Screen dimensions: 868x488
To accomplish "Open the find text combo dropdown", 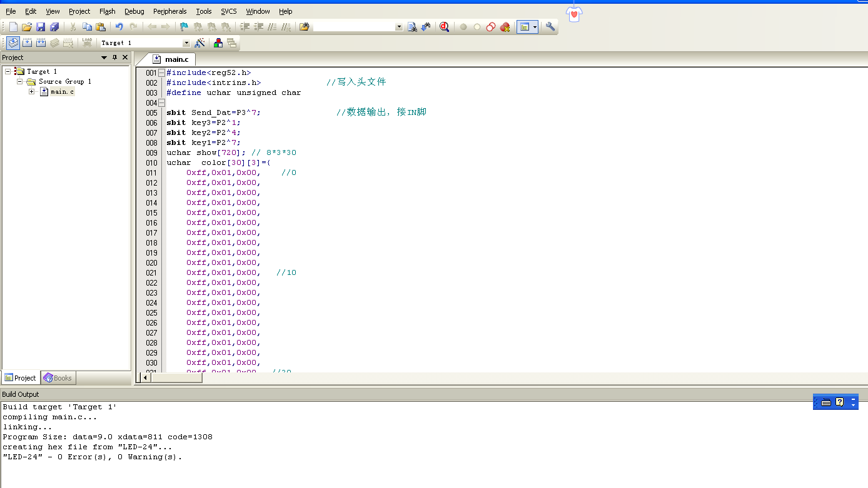I will point(399,27).
